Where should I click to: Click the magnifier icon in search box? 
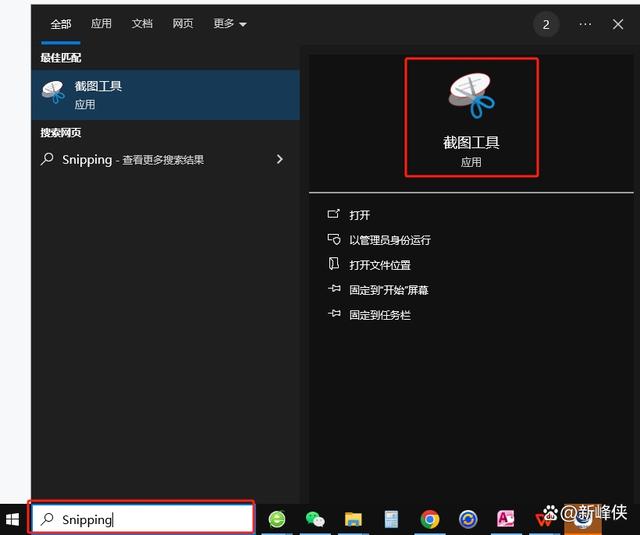click(47, 519)
